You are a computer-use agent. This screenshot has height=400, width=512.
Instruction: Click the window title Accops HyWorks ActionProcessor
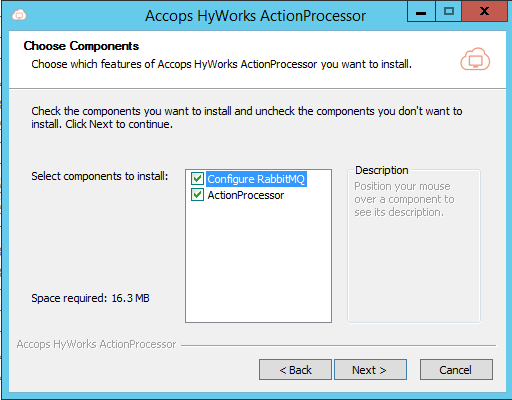[255, 16]
